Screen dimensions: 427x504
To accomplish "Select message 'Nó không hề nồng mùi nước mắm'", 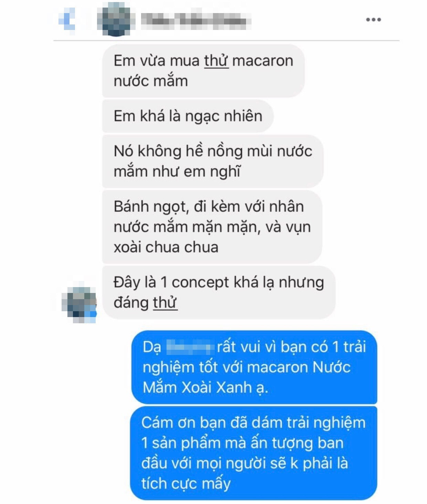I will [213, 161].
